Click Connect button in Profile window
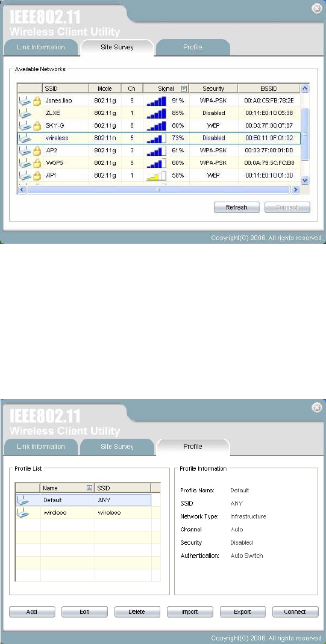 (x=295, y=611)
